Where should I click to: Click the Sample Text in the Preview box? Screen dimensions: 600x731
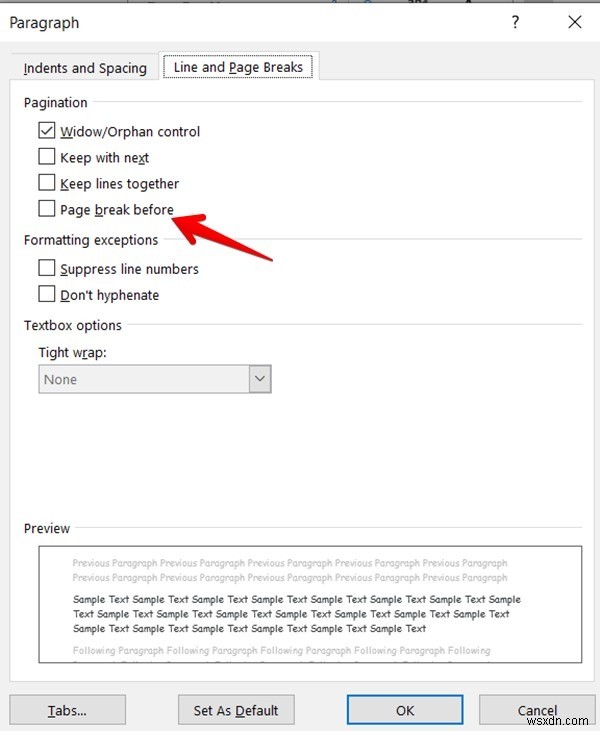296,614
